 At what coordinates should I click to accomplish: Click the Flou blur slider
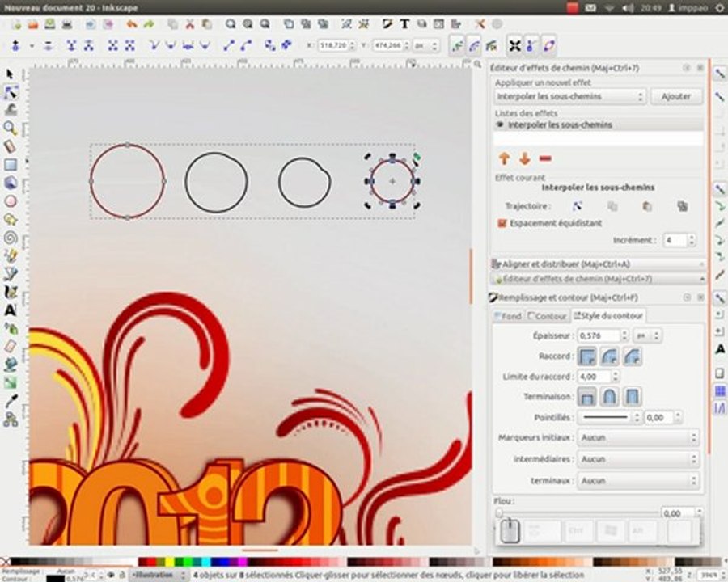click(x=577, y=513)
